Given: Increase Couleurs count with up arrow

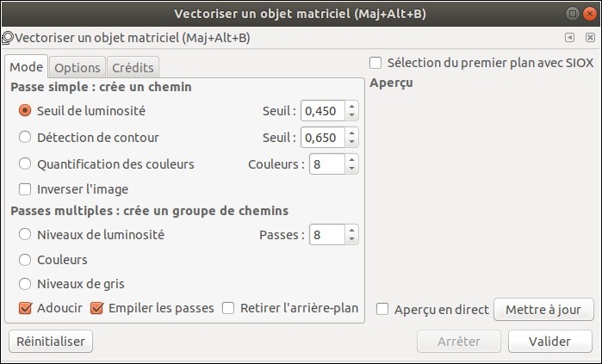Looking at the screenshot, I should tap(351, 159).
